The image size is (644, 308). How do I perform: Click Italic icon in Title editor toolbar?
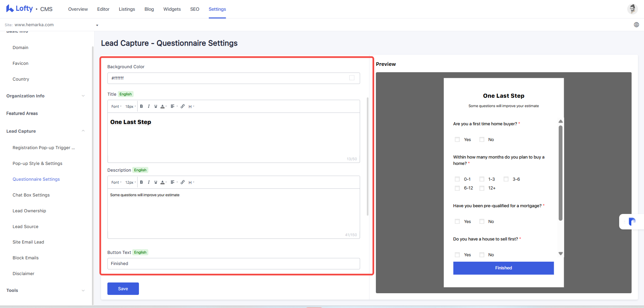[x=149, y=106]
